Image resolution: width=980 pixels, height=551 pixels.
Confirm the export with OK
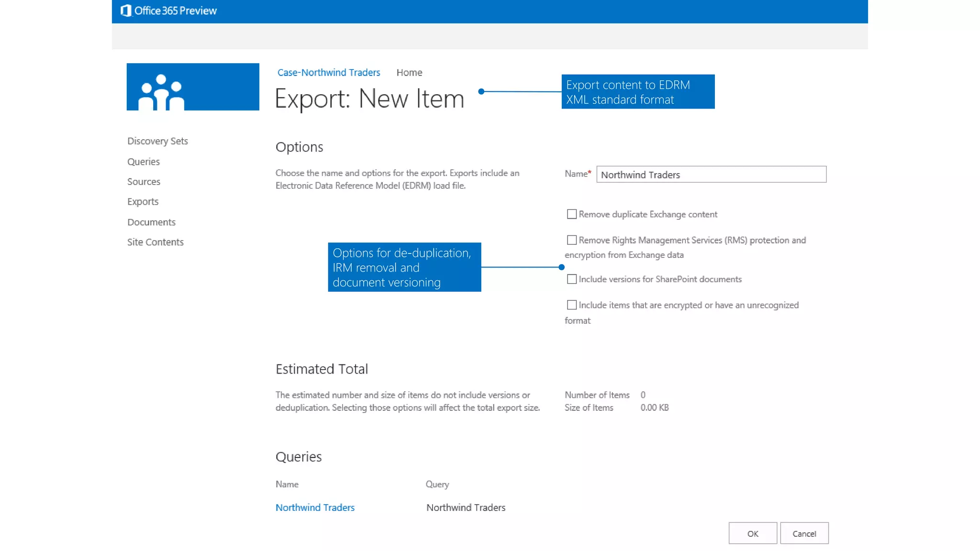coord(753,533)
